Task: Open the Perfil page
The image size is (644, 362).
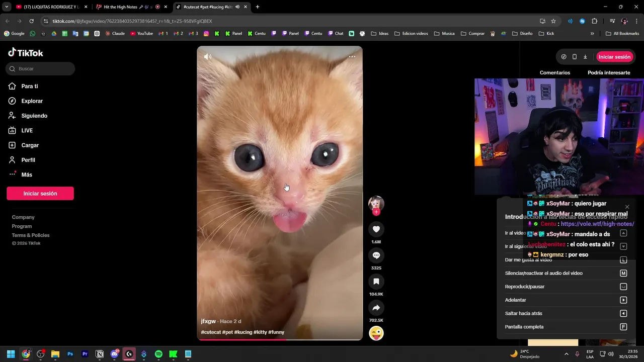Action: [28, 160]
